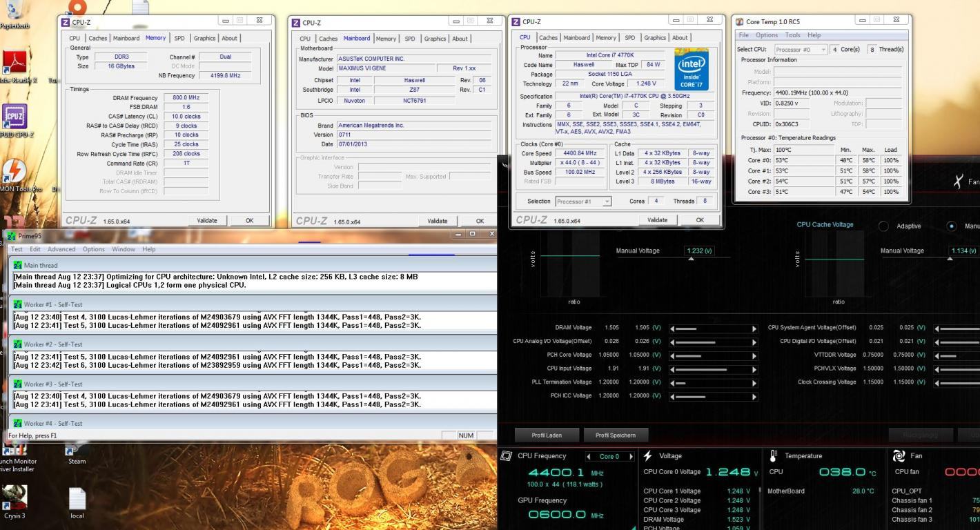Screen dimensions: 980x530
Task: Increase DRAM Voltage with its right arrow
Action: pyautogui.click(x=754, y=328)
